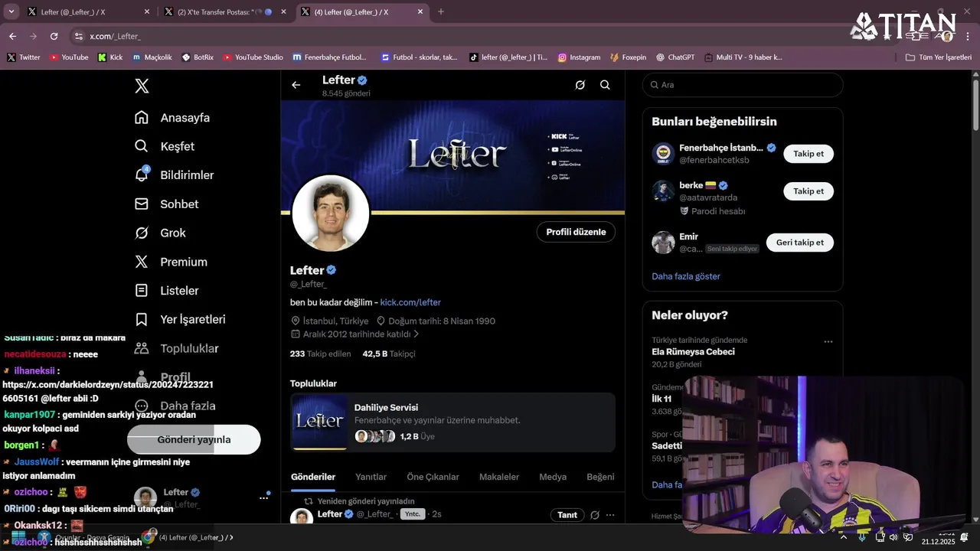Open Sohbet envelope icon
This screenshot has width=980, height=551.
point(142,204)
